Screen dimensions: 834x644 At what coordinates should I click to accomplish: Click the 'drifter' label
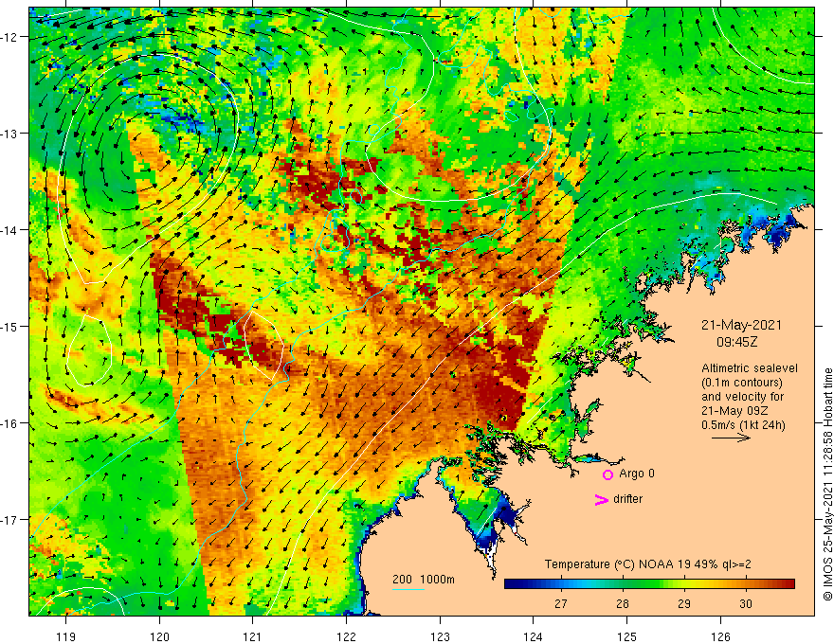[627, 499]
